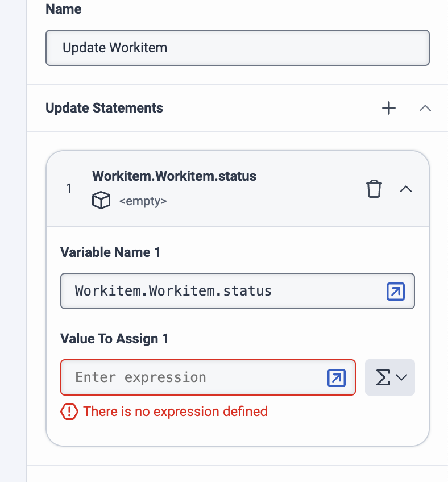Click the Update Statements heading
Image resolution: width=448 pixels, height=482 pixels.
(104, 108)
